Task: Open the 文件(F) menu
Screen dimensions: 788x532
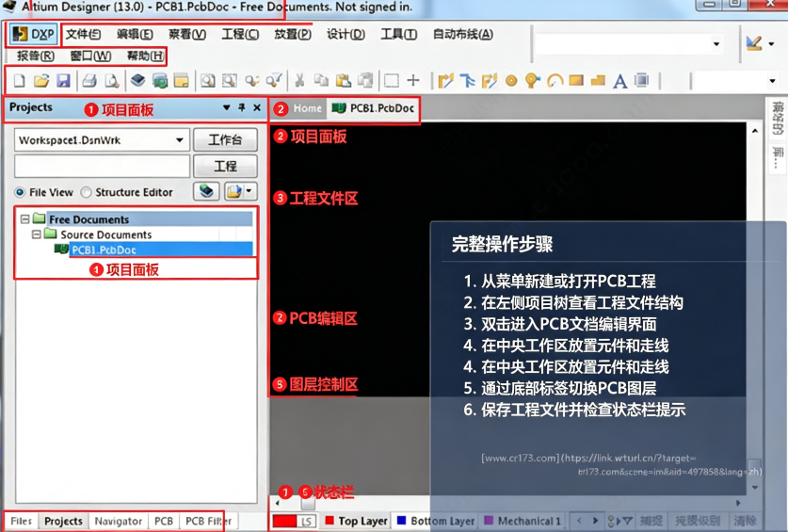Action: tap(83, 34)
